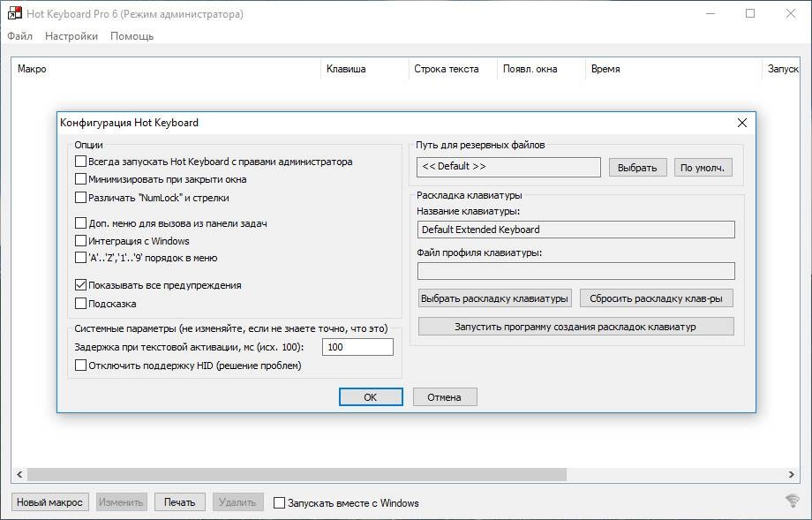Screen dimensions: 812x520
Task: Click the horizontal scrollbar thumb
Action: 297,474
